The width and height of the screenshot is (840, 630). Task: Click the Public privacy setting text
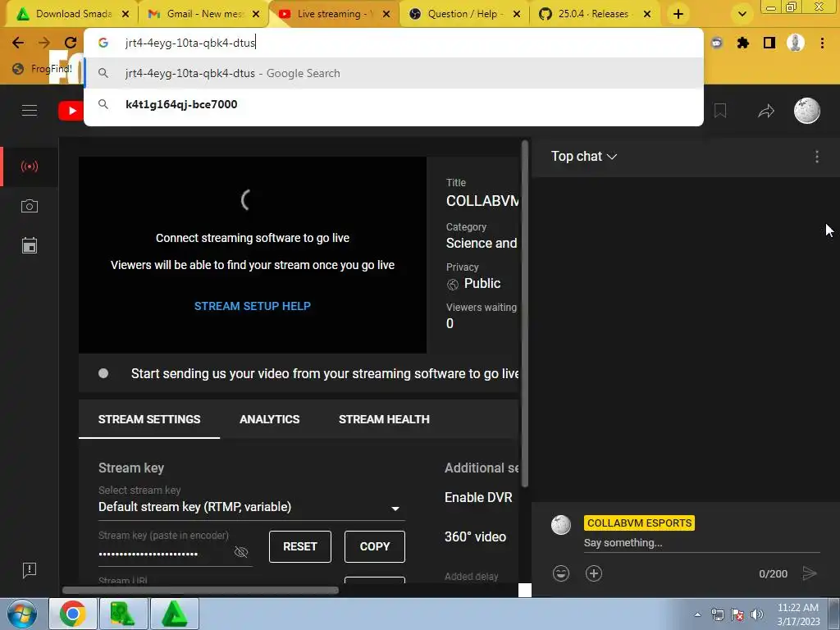482,283
